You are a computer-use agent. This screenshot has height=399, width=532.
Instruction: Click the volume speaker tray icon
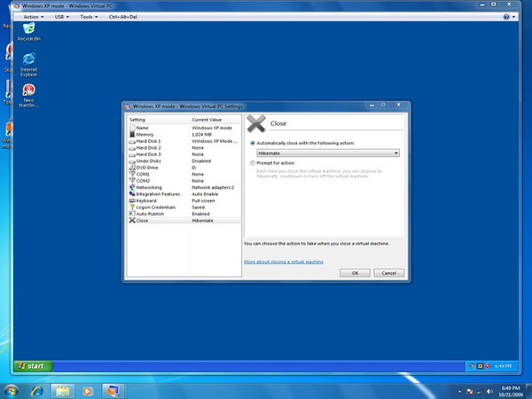coord(489,392)
